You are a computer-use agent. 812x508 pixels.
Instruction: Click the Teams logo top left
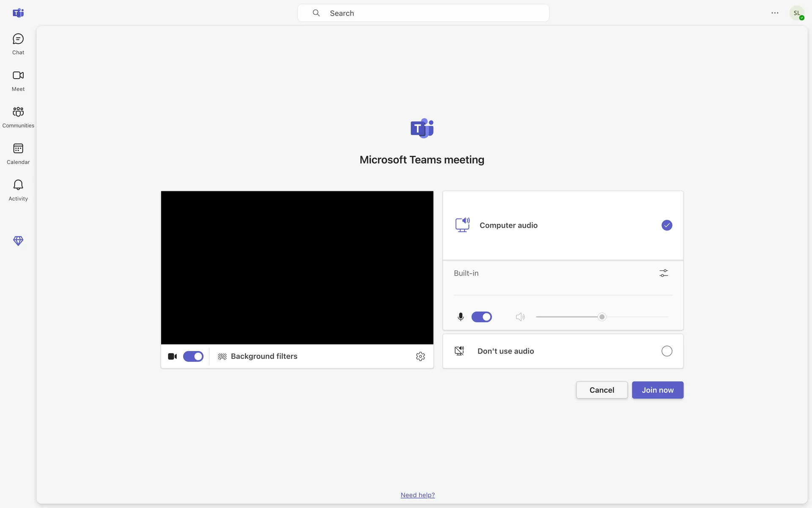point(18,13)
